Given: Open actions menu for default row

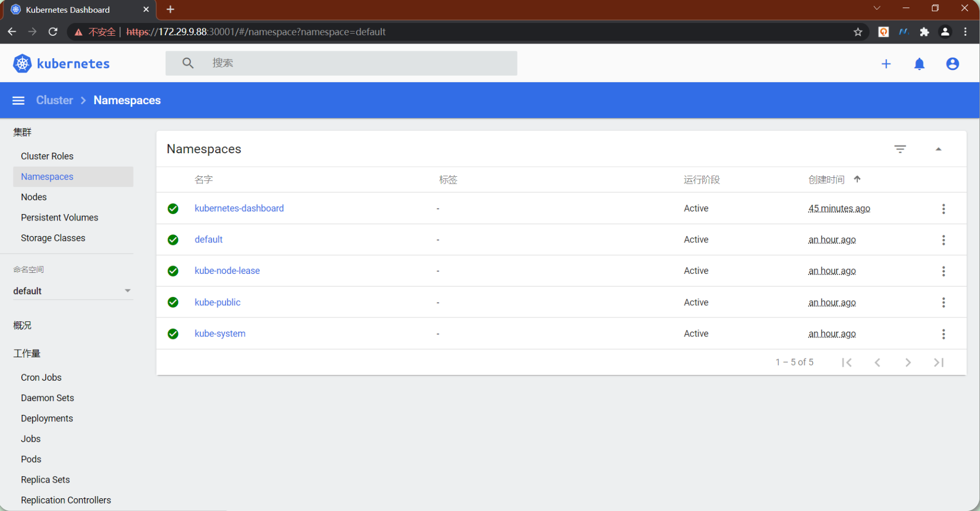Looking at the screenshot, I should [944, 240].
